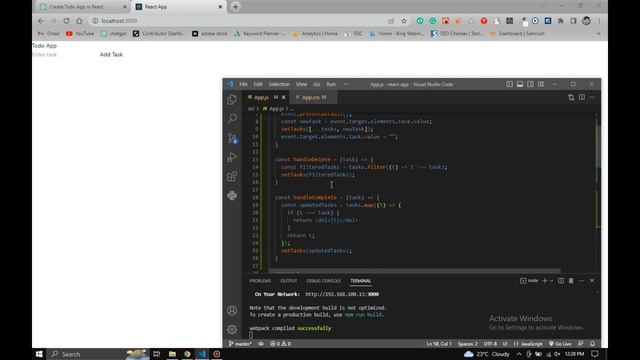Image resolution: width=640 pixels, height=360 pixels.
Task: Click the master branch status bar item
Action: [240, 344]
